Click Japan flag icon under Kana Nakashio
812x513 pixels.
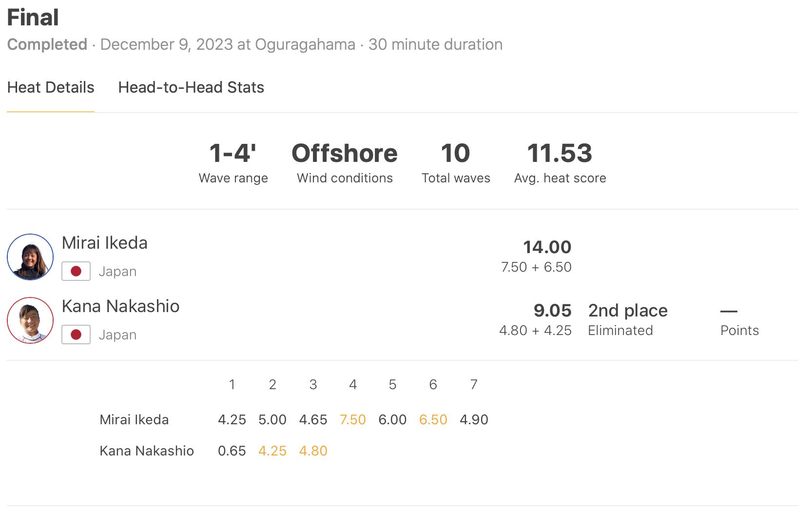(76, 335)
